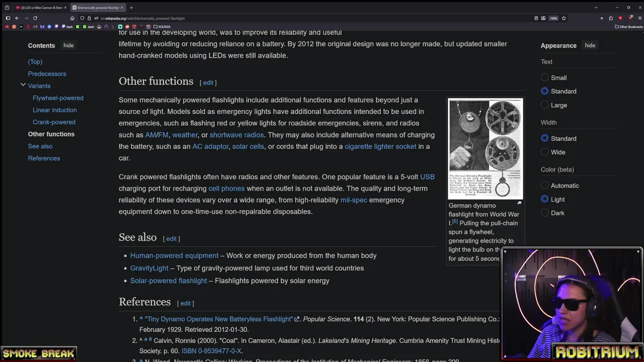Image resolution: width=644 pixels, height=362 pixels.
Task: Click the red play extension icon
Action: 620,18
